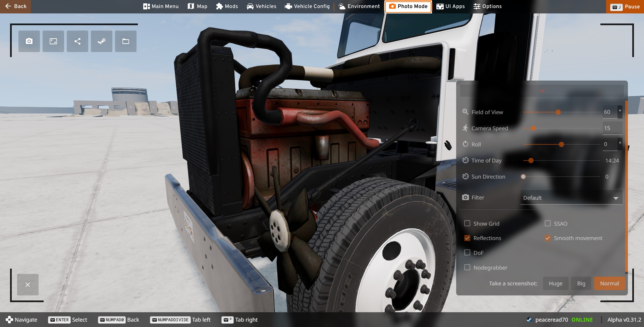
Task: Open the Environment menu
Action: point(359,6)
